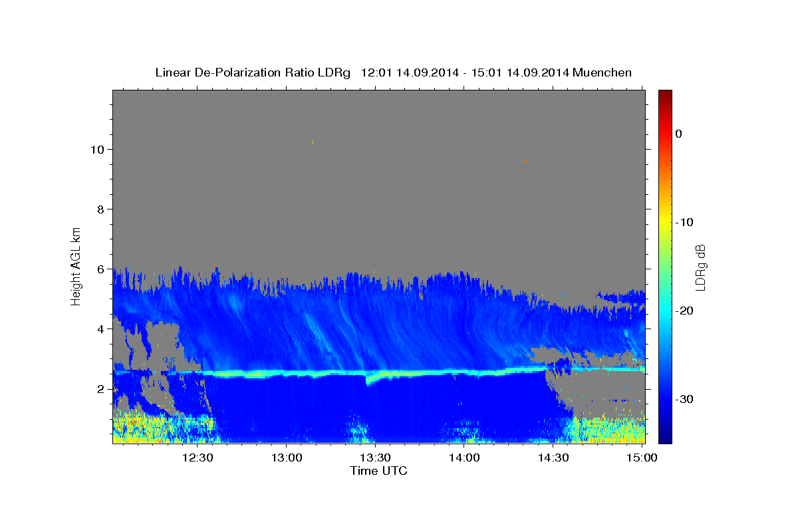
Task: Click the orange speck near 10 km height
Action: [312, 142]
